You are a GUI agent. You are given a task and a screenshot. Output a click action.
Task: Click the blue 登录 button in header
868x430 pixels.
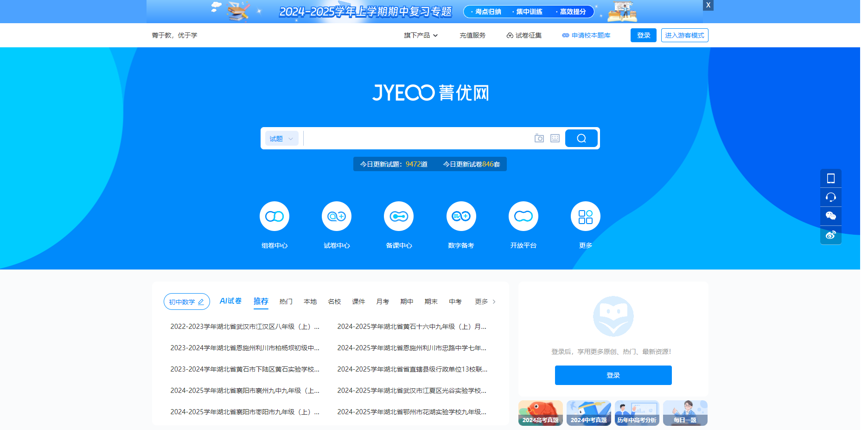tap(644, 35)
